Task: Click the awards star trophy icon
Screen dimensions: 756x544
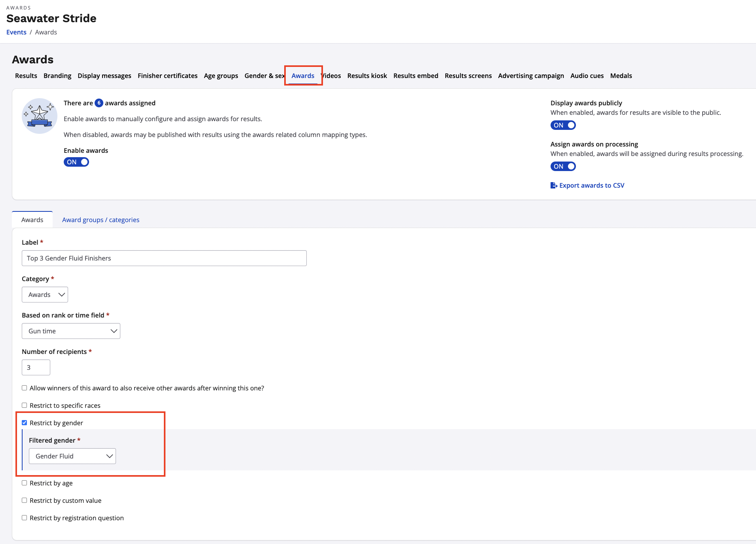Action: click(40, 116)
